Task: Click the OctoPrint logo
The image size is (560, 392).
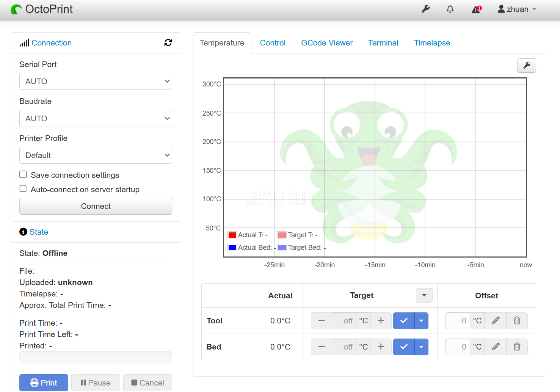Action: click(x=42, y=9)
